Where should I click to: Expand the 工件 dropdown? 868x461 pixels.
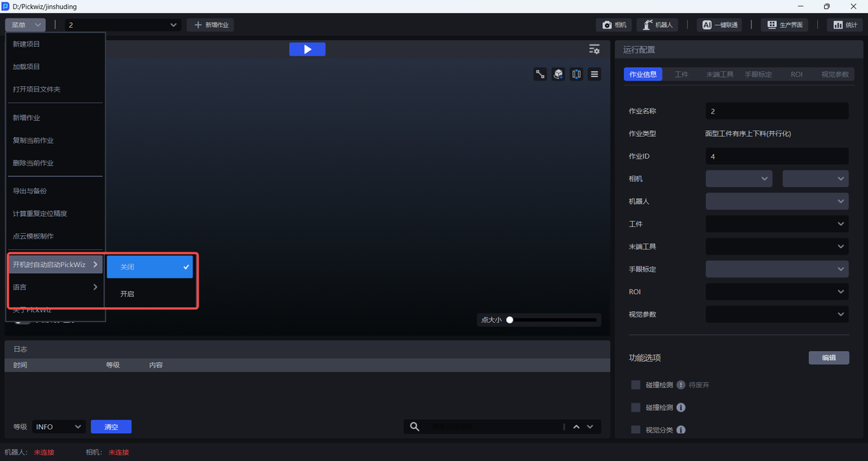pyautogui.click(x=776, y=224)
